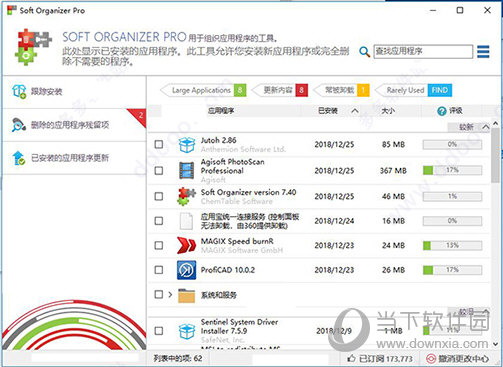Click Agisoft PhotoScan 17% rating bar

(x=452, y=170)
